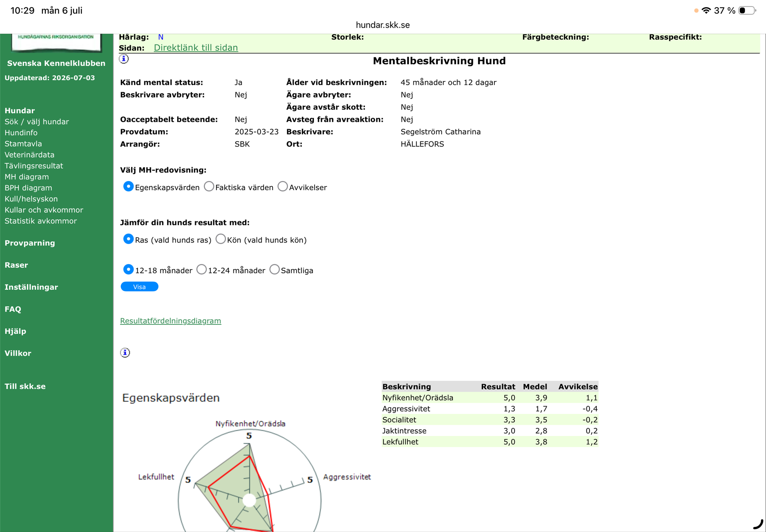
Task: Select the Avvikelser radio button
Action: point(283,187)
